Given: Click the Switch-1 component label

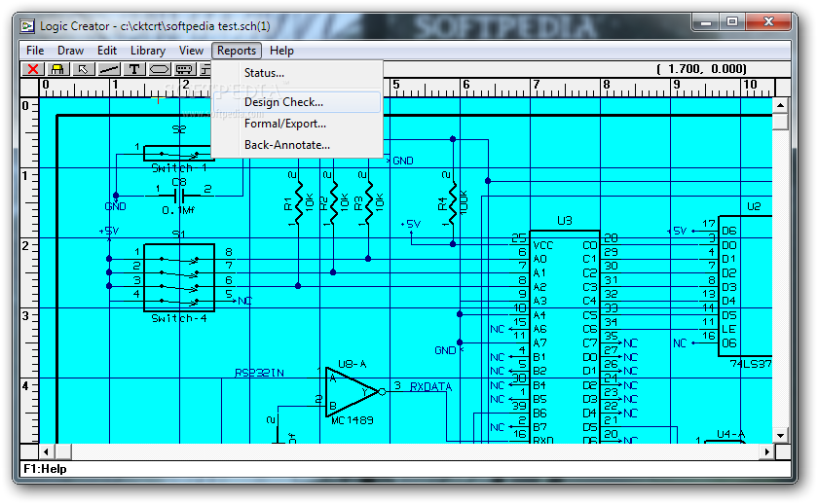Looking at the screenshot, I should point(179,167).
